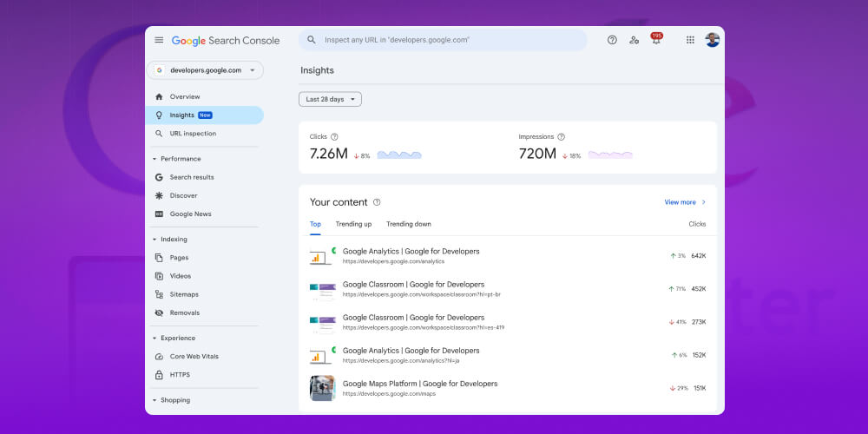Viewport: 868px width, 434px height.
Task: Open the help question mark icon
Action: [x=612, y=40]
